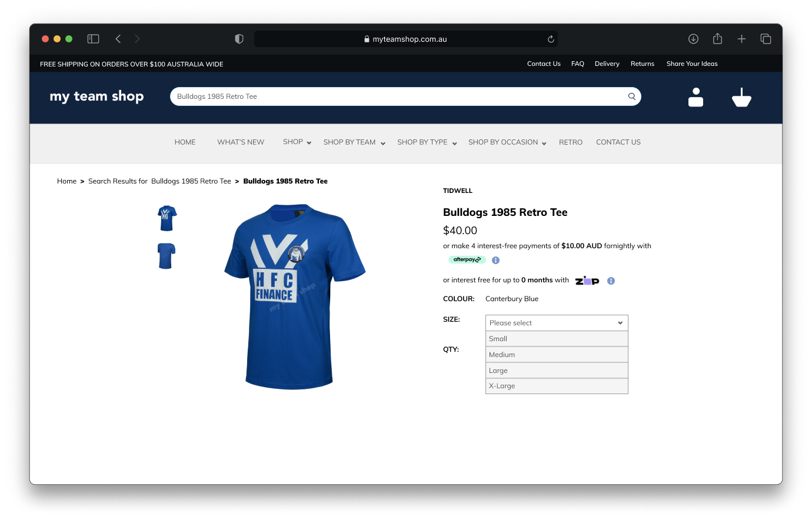Reload the page with the refresh icon
812x520 pixels.
[551, 39]
